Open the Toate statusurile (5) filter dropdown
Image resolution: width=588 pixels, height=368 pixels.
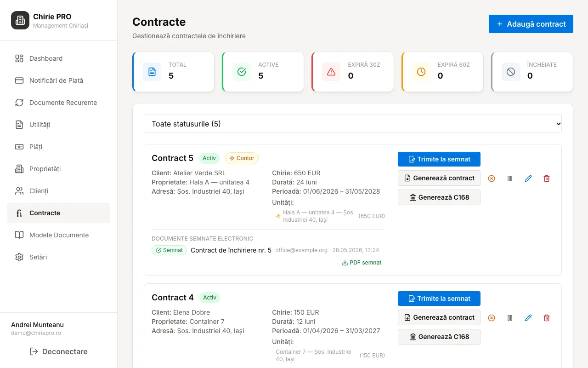(x=353, y=124)
